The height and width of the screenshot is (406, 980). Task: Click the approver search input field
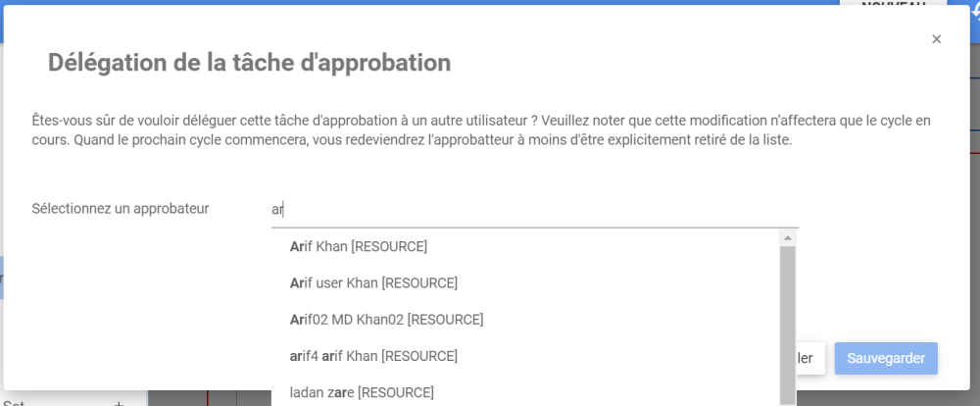click(x=534, y=209)
